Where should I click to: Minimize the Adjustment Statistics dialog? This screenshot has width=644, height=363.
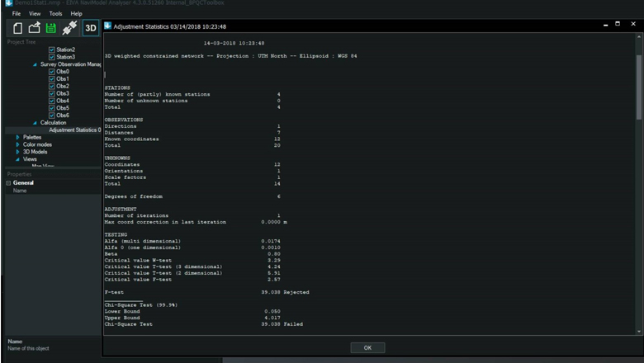click(605, 25)
